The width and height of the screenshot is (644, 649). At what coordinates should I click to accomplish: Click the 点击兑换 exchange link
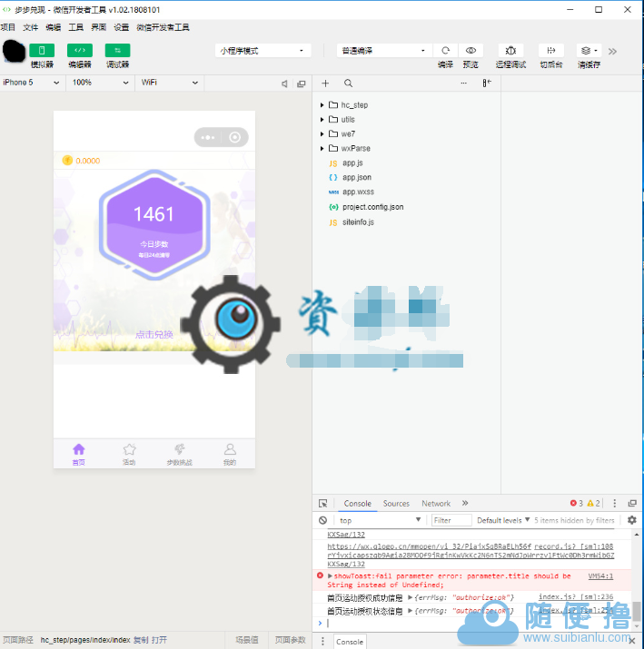pos(154,334)
